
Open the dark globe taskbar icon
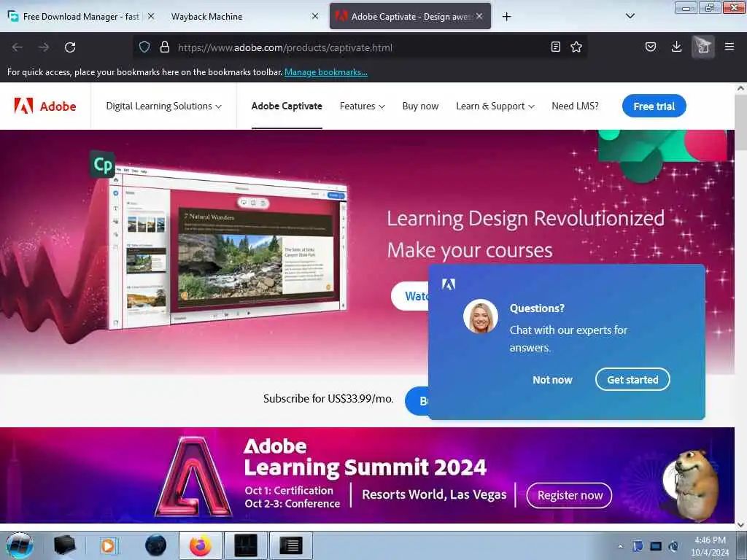156,545
